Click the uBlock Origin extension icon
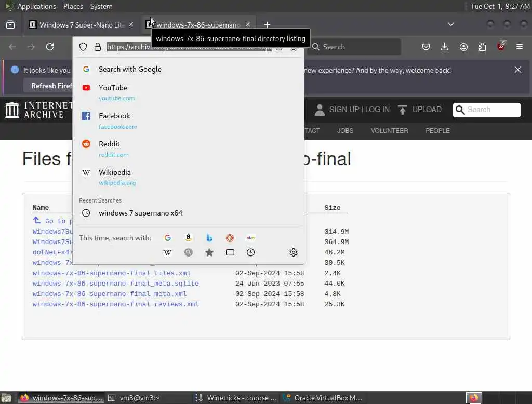The height and width of the screenshot is (404, 532). tap(501, 46)
